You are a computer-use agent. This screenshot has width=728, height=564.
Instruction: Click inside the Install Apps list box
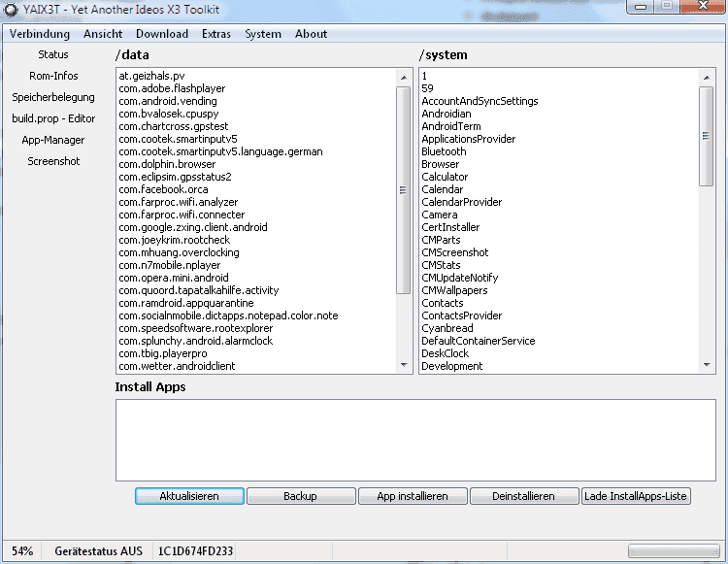pyautogui.click(x=415, y=440)
